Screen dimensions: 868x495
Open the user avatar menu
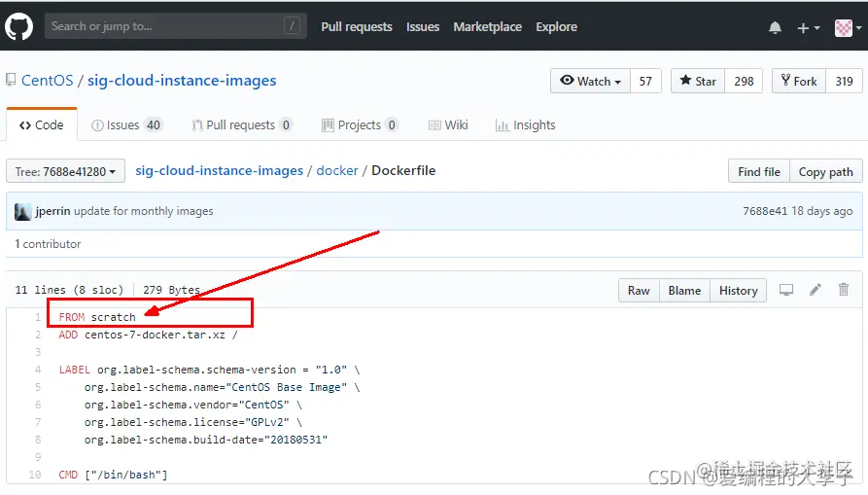click(848, 27)
